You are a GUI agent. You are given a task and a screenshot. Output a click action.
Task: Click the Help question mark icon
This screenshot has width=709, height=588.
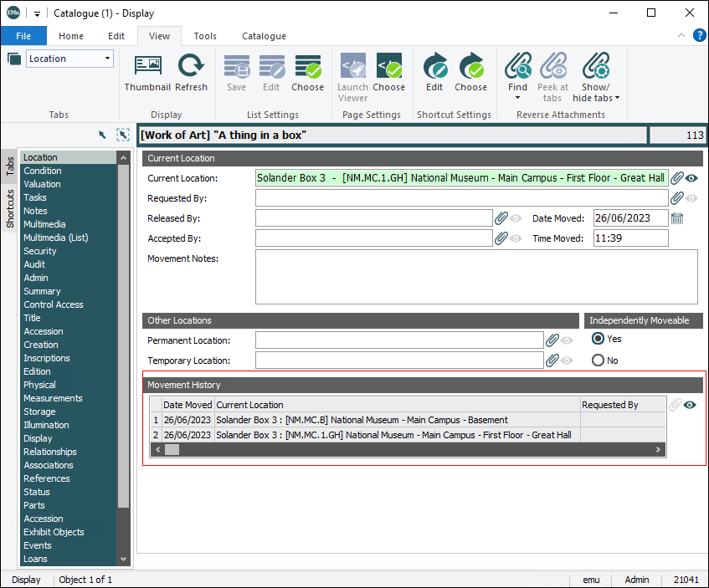point(700,35)
